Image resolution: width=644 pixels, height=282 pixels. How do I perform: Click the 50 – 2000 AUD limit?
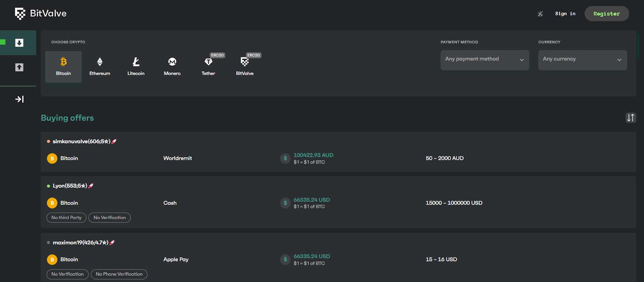tap(445, 158)
